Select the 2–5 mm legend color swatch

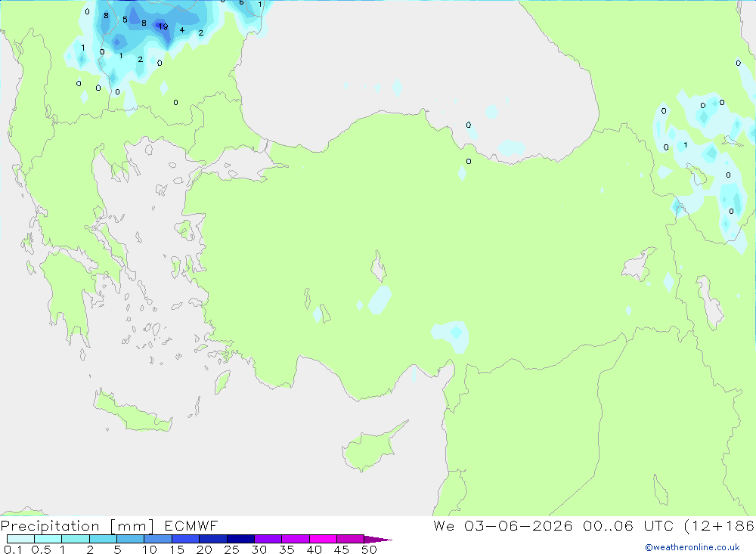pos(103,539)
